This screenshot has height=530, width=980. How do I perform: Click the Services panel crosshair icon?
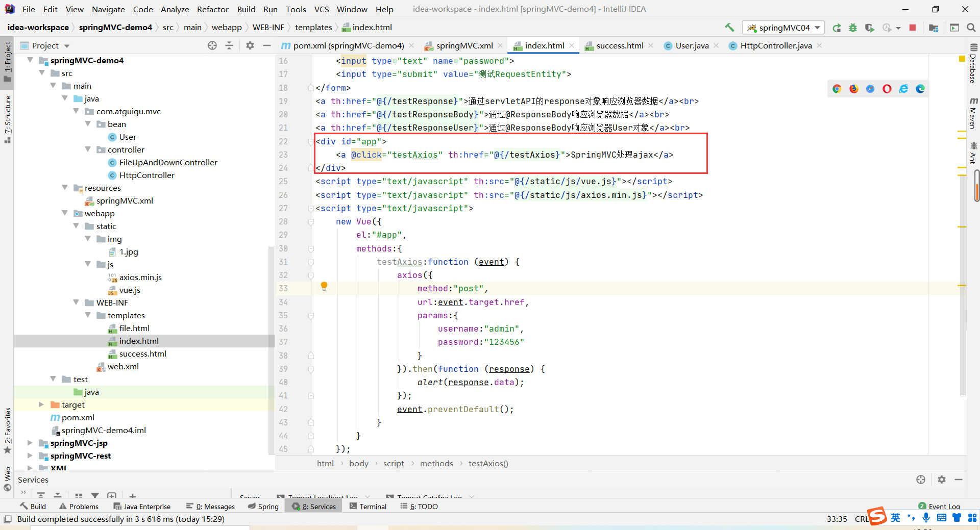pyautogui.click(x=921, y=479)
